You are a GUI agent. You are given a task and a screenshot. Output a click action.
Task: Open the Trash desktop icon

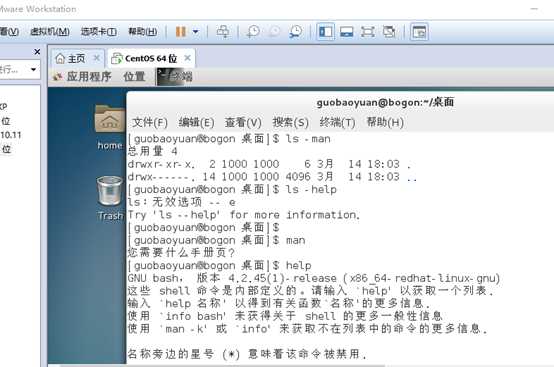tap(110, 199)
